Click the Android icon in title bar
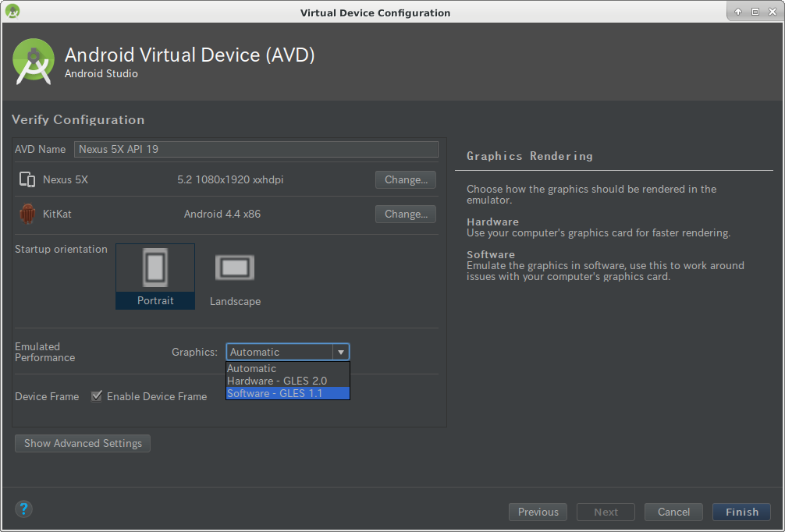This screenshot has width=785, height=532. coord(12,12)
